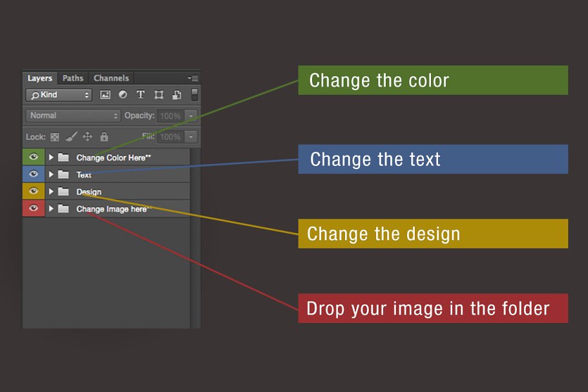The width and height of the screenshot is (588, 392).
Task: Expand the Change Image here group
Action: coord(51,209)
